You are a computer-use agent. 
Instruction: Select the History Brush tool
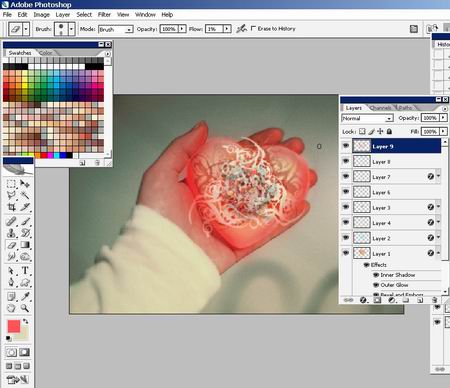[25, 233]
